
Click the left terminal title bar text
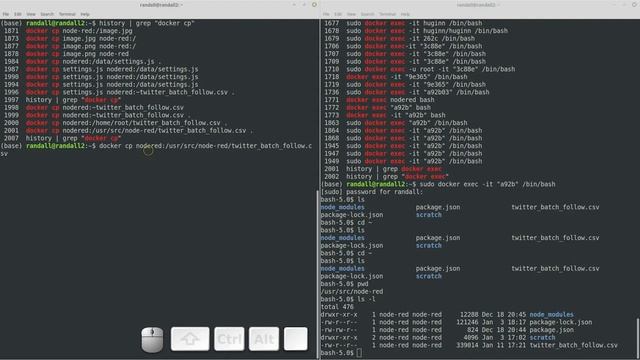tap(161, 5)
